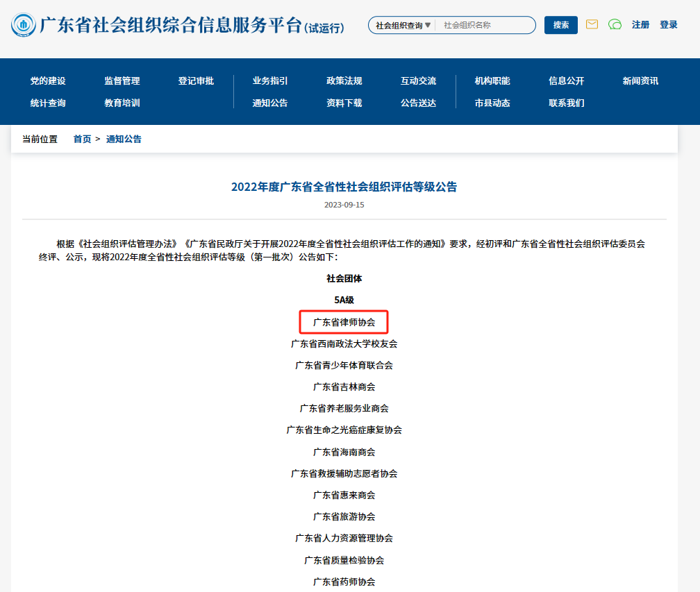Click the platform logo emblem

pyautogui.click(x=23, y=24)
